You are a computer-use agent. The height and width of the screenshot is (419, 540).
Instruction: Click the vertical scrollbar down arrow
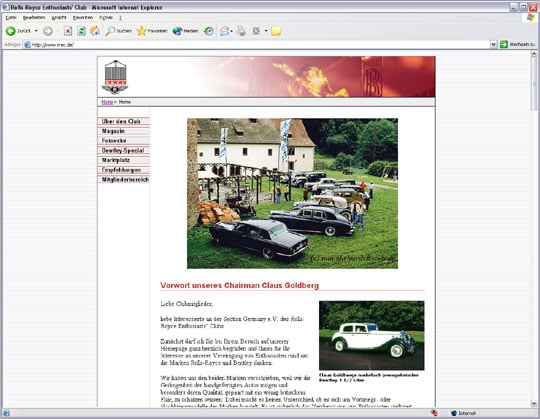(x=534, y=404)
